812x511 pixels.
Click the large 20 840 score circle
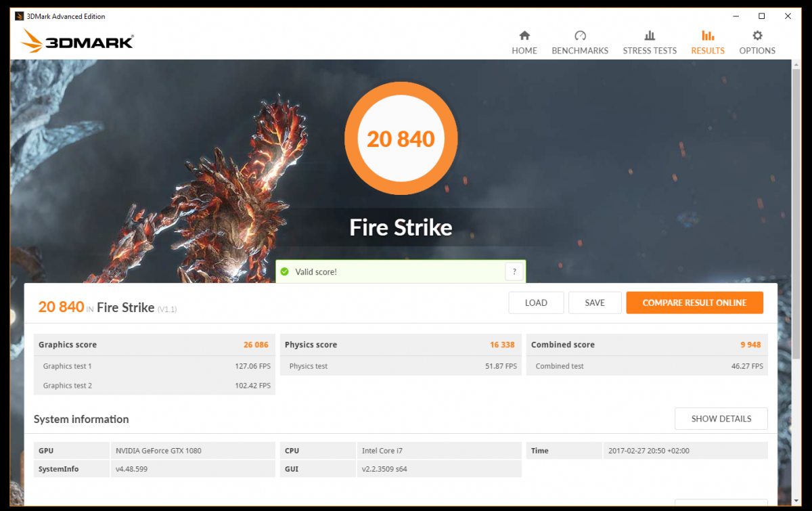click(x=401, y=138)
